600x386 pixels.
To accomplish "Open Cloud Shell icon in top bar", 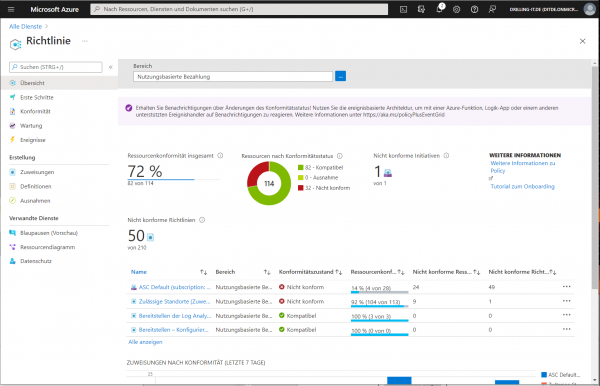I will pos(403,10).
